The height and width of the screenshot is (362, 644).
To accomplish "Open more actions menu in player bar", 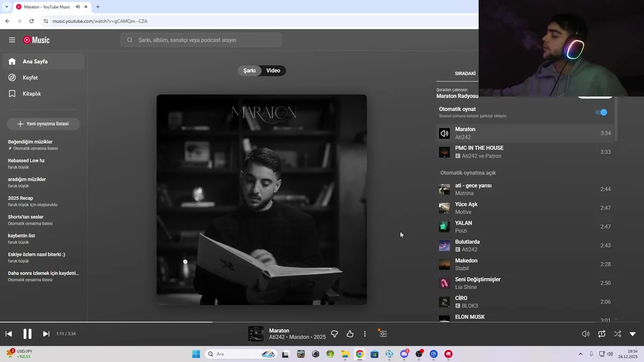I will (365, 334).
